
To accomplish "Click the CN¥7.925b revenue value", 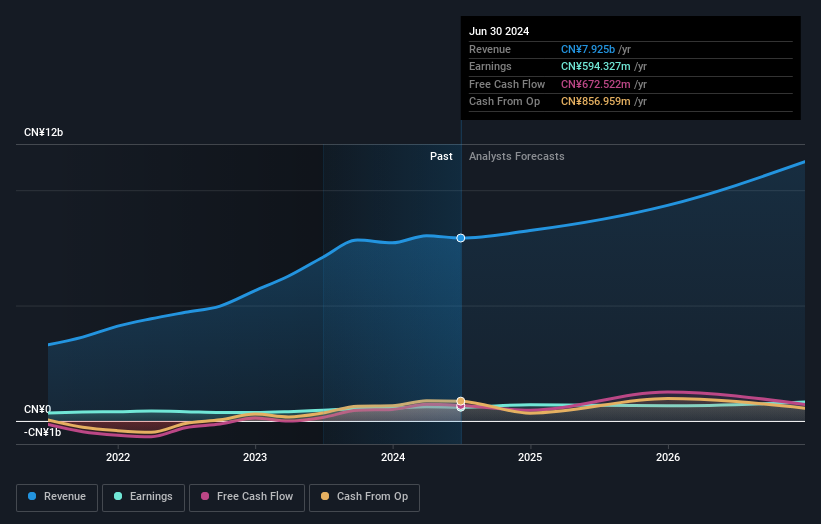I will (x=587, y=49).
